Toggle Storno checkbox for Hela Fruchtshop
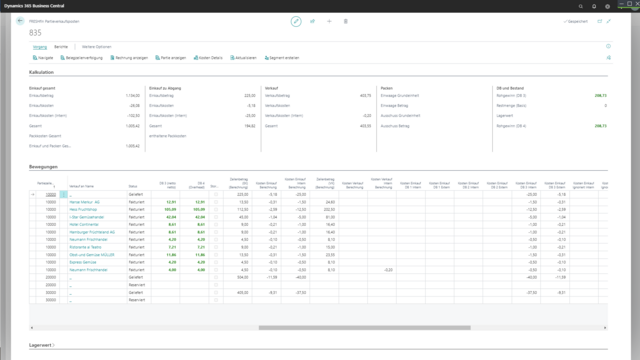This screenshot has height=360, width=640. tap(216, 209)
